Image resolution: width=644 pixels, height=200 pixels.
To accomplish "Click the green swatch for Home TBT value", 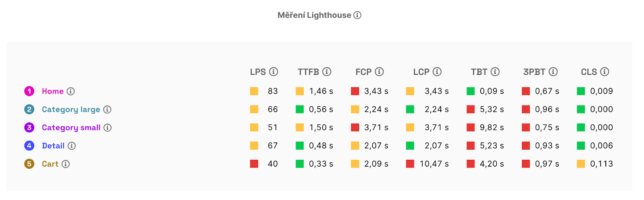I will (471, 91).
